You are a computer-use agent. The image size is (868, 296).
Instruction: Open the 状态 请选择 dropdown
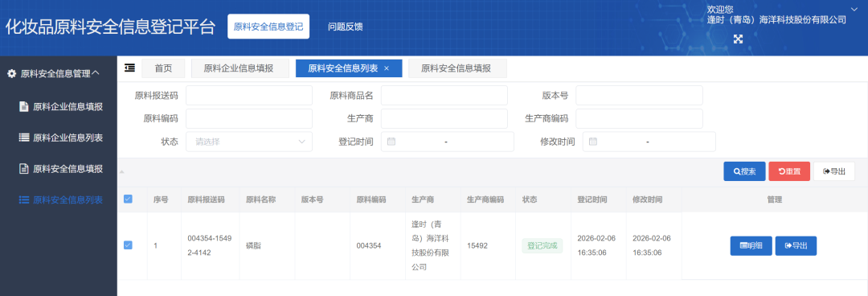[249, 142]
